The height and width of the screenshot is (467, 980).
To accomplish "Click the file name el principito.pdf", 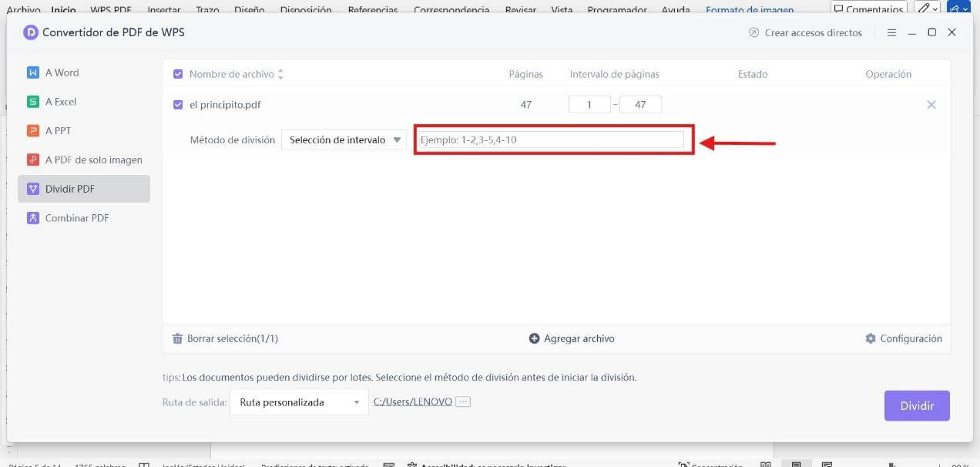I will (x=225, y=105).
